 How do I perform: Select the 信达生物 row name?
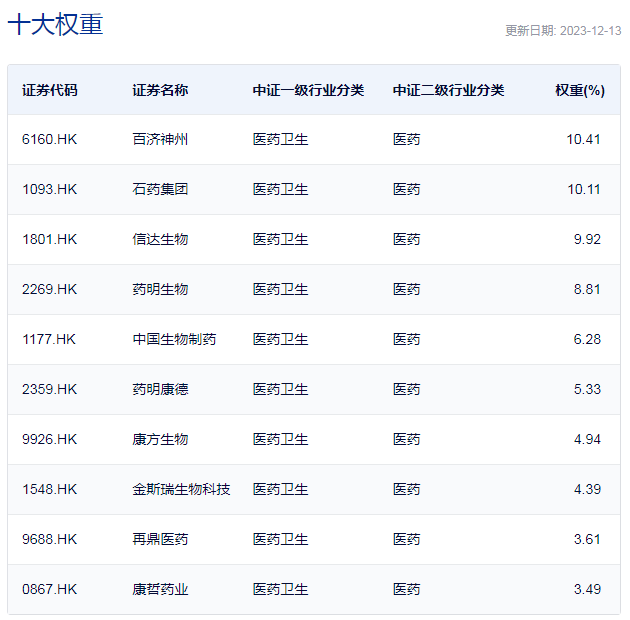coord(160,239)
